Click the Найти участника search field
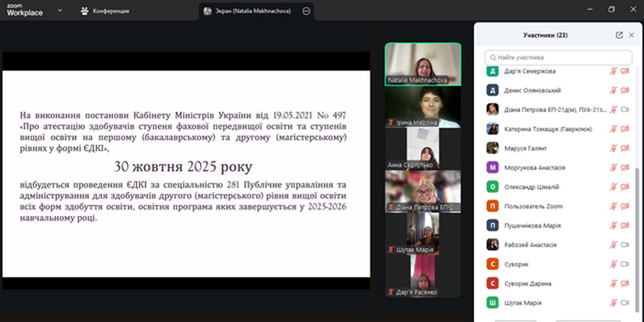Screen dimensions: 644x322 tap(558, 57)
